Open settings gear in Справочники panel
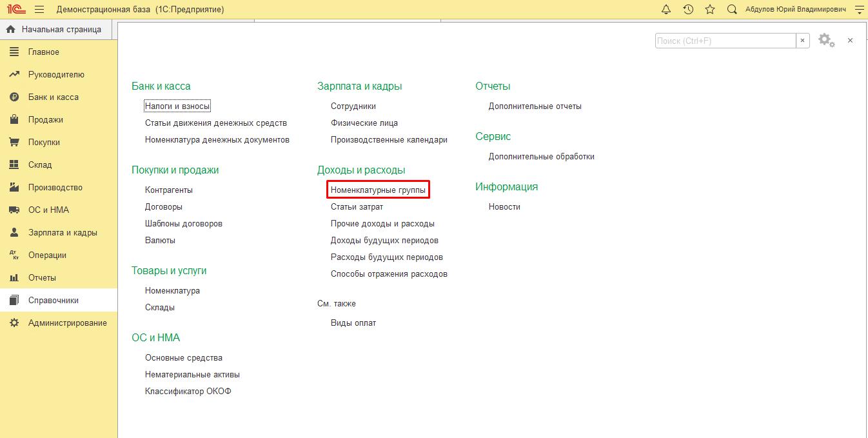 click(826, 40)
